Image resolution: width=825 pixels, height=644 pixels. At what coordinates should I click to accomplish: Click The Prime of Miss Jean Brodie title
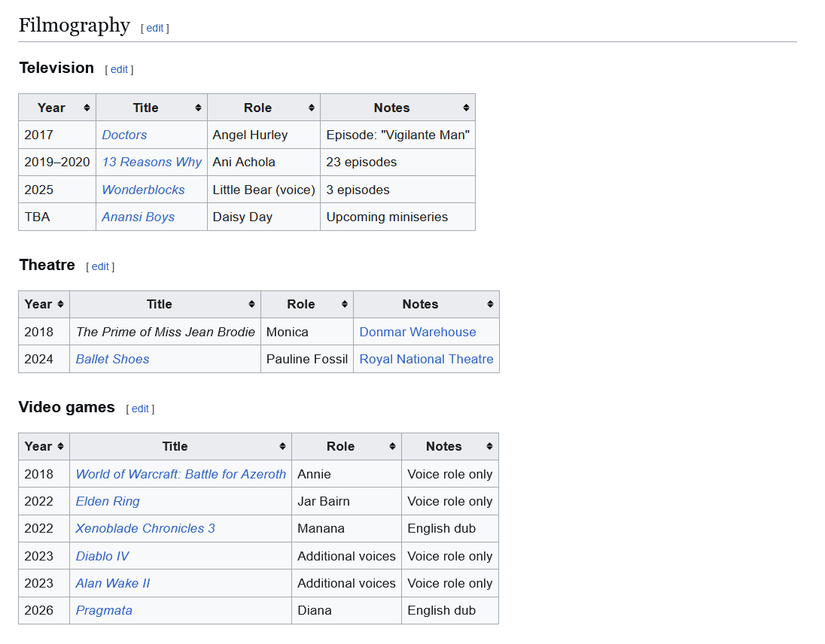165,333
